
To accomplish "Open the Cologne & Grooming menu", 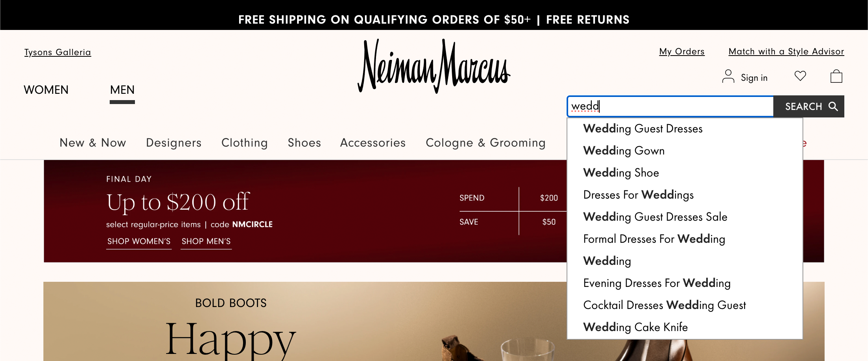I will pyautogui.click(x=486, y=143).
